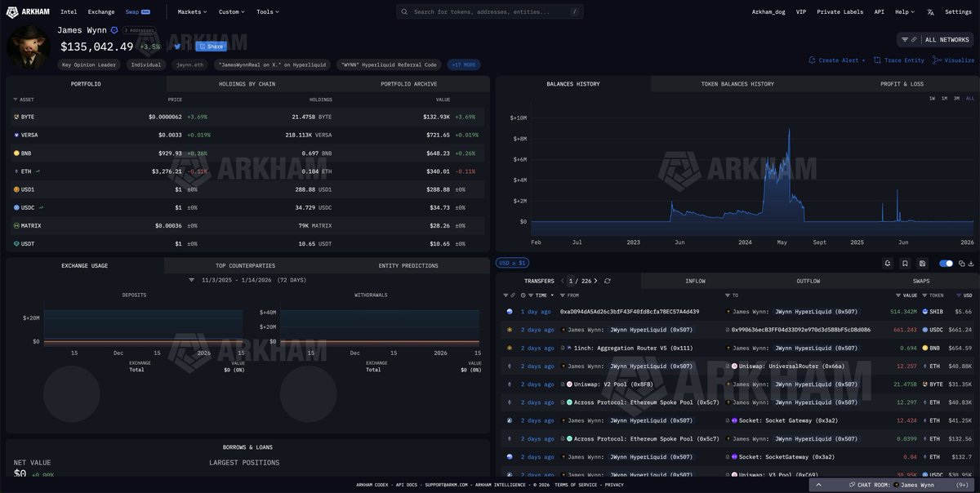Image resolution: width=980 pixels, height=493 pixels.
Task: Click the ETH chart trend icon in portfolio
Action: click(38, 171)
